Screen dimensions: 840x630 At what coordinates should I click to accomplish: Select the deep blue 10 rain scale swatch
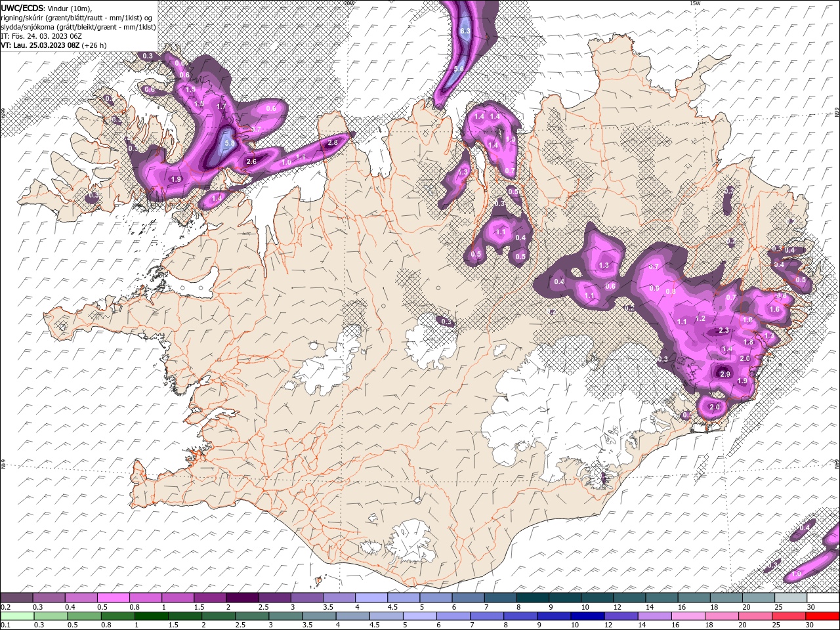tap(587, 616)
